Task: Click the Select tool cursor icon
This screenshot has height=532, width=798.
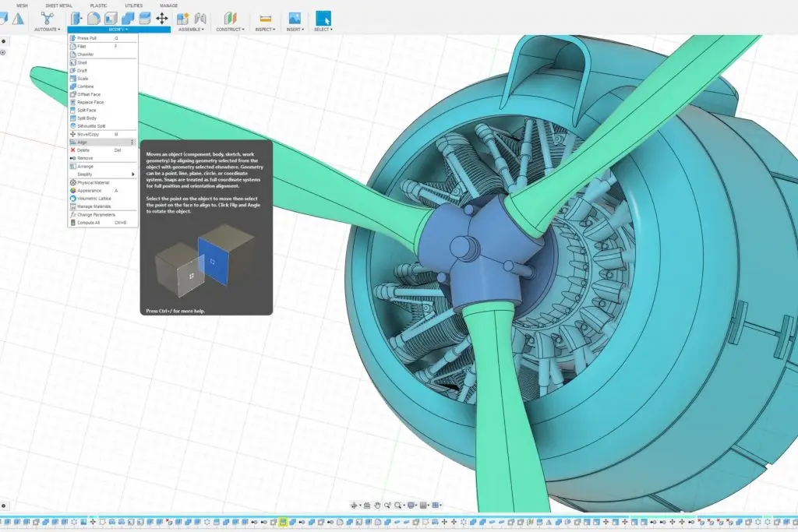Action: click(x=323, y=18)
